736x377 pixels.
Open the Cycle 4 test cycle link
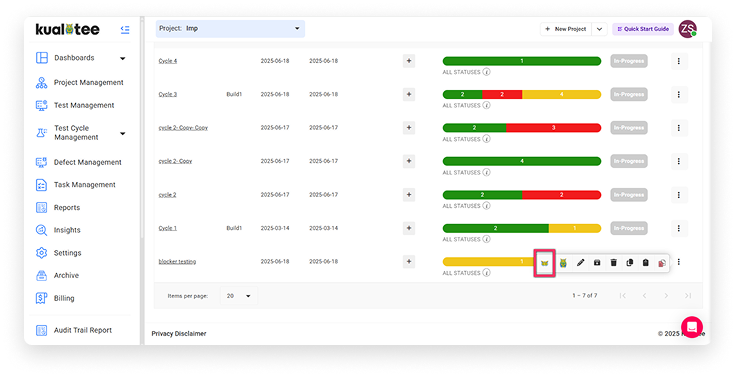168,61
